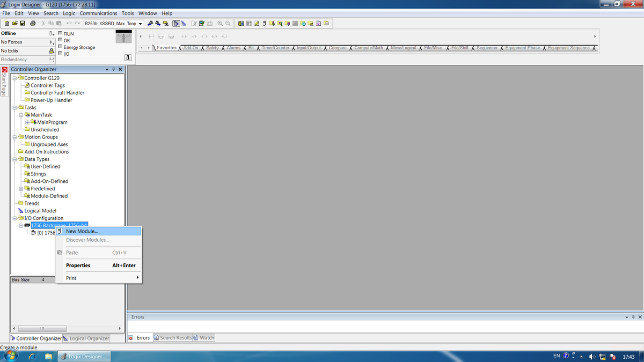
Task: Switch to the Timer/Counter instruction tab
Action: click(x=275, y=48)
